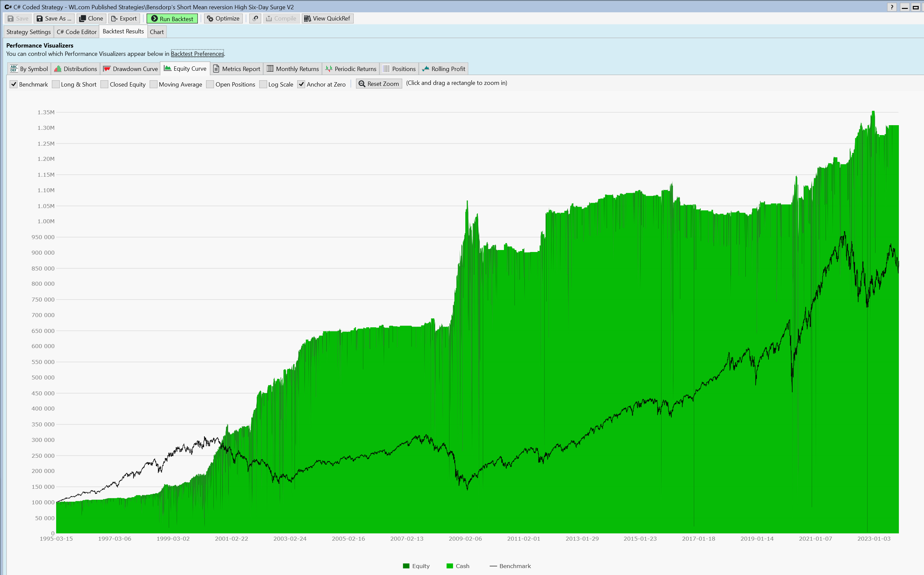The height and width of the screenshot is (575, 924).
Task: Switch to the Drawdown Curve tab
Action: click(x=130, y=69)
